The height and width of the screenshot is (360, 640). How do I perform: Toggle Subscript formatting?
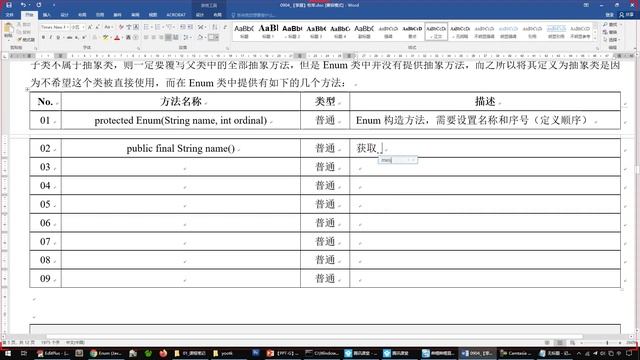coord(77,38)
